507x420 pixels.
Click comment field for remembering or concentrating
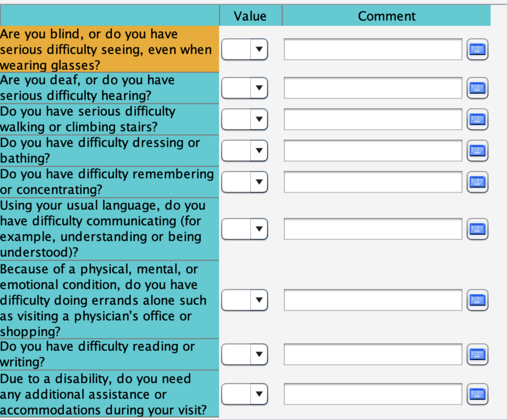pyautogui.click(x=373, y=182)
